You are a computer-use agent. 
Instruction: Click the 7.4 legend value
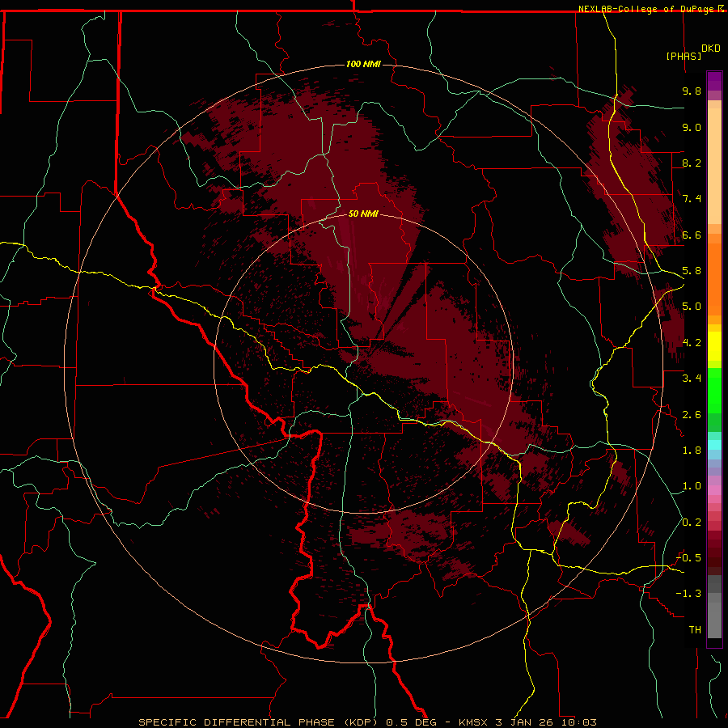[692, 199]
